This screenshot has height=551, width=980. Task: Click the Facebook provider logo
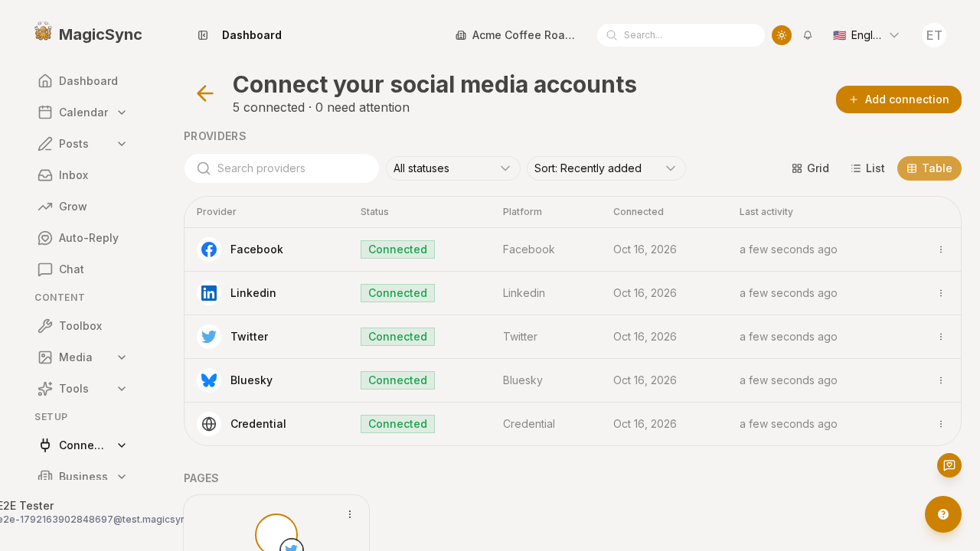point(209,249)
